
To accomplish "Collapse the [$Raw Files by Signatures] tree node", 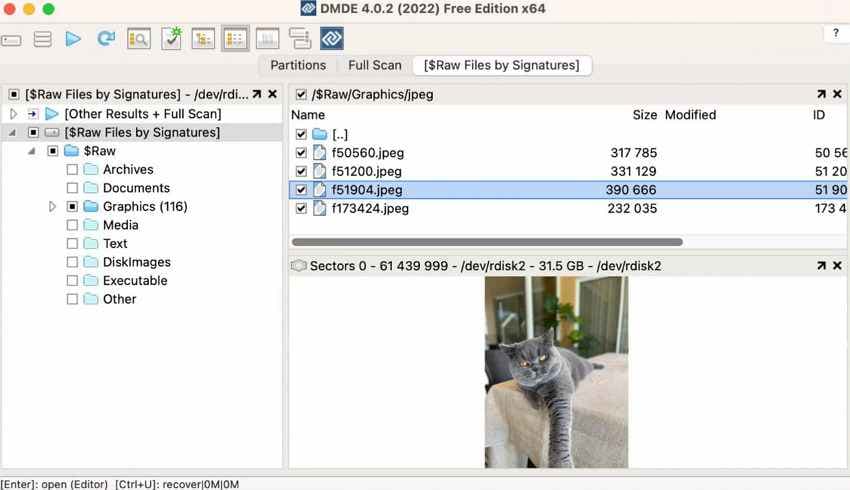I will click(12, 132).
